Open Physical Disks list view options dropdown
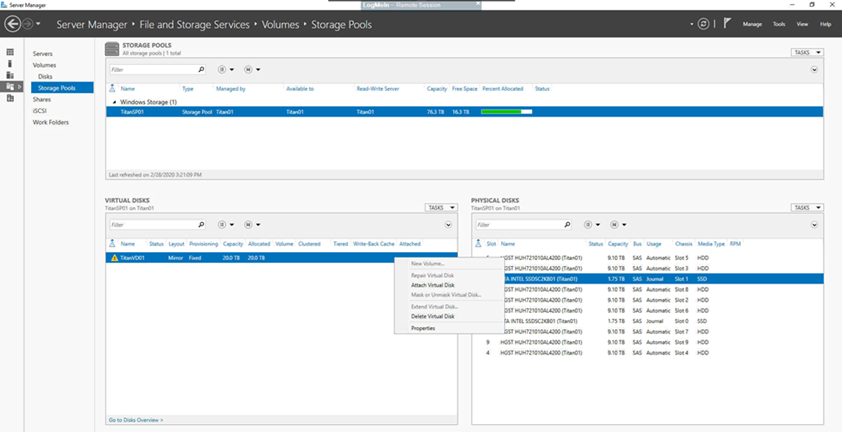This screenshot has width=842, height=432. coord(592,225)
